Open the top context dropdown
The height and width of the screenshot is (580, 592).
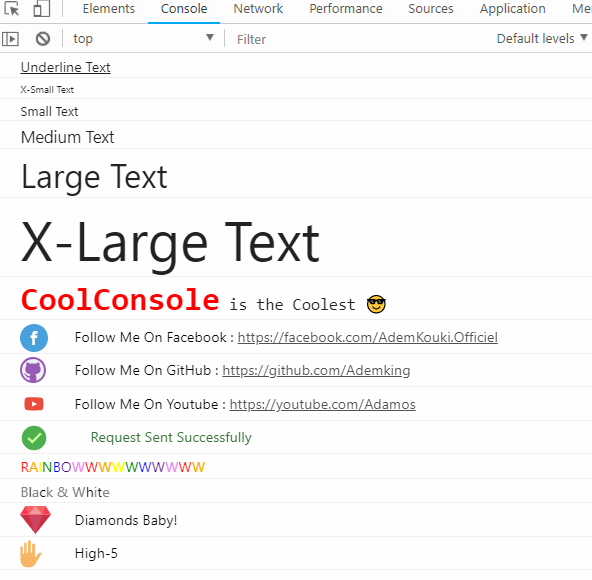point(143,39)
